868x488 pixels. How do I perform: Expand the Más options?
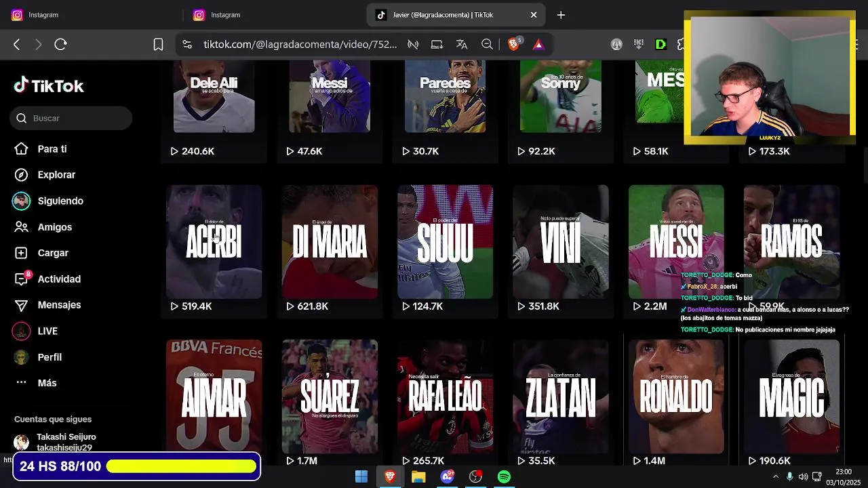pyautogui.click(x=47, y=383)
